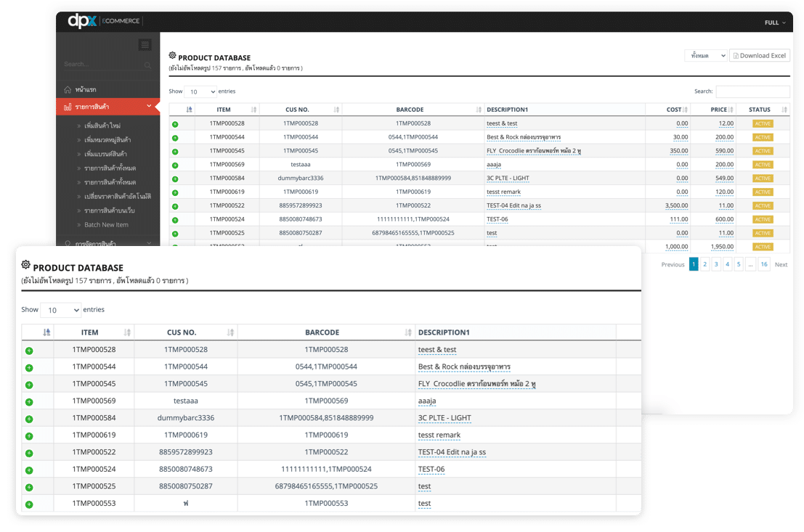Go to page 16 in pagination

pos(763,265)
